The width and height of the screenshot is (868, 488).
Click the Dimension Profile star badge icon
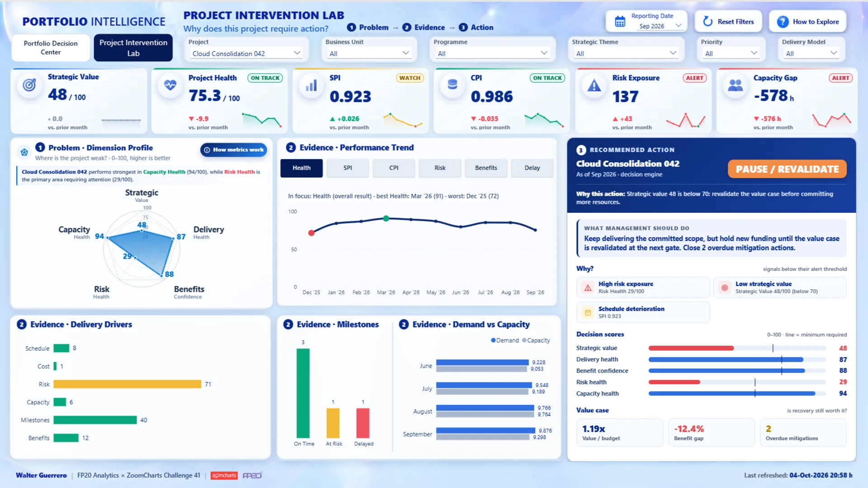[24, 152]
